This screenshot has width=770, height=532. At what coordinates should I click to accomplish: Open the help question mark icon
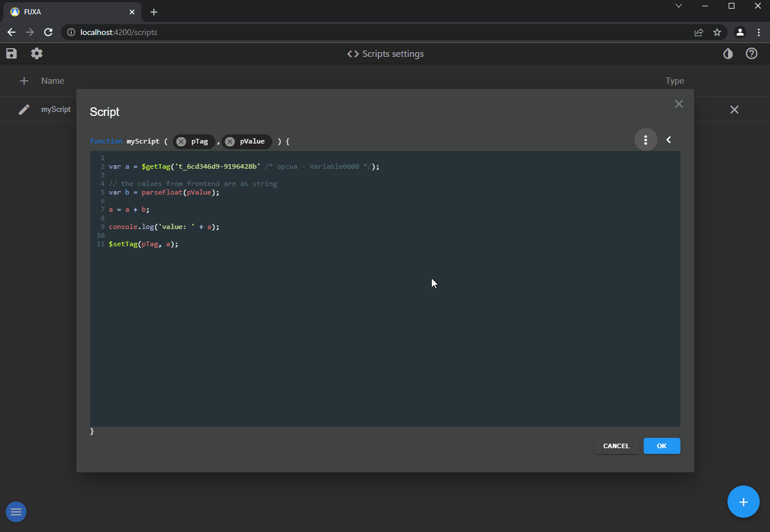click(x=752, y=53)
